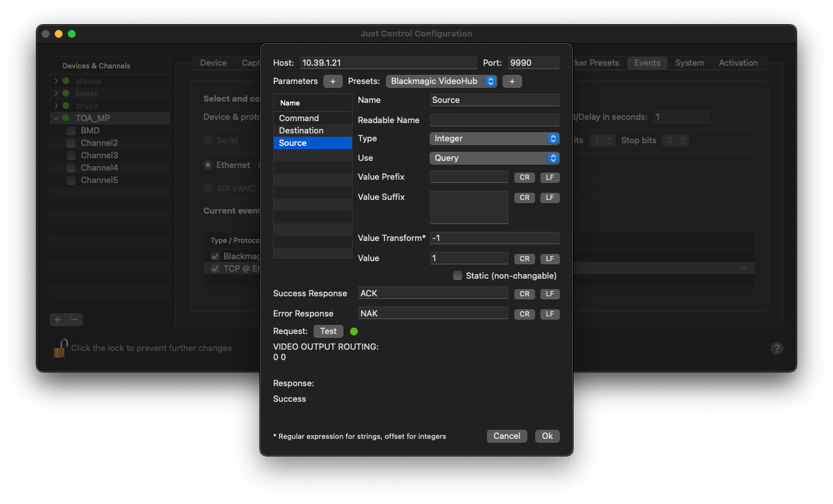
Task: Click the plus button under Devices list
Action: [58, 320]
